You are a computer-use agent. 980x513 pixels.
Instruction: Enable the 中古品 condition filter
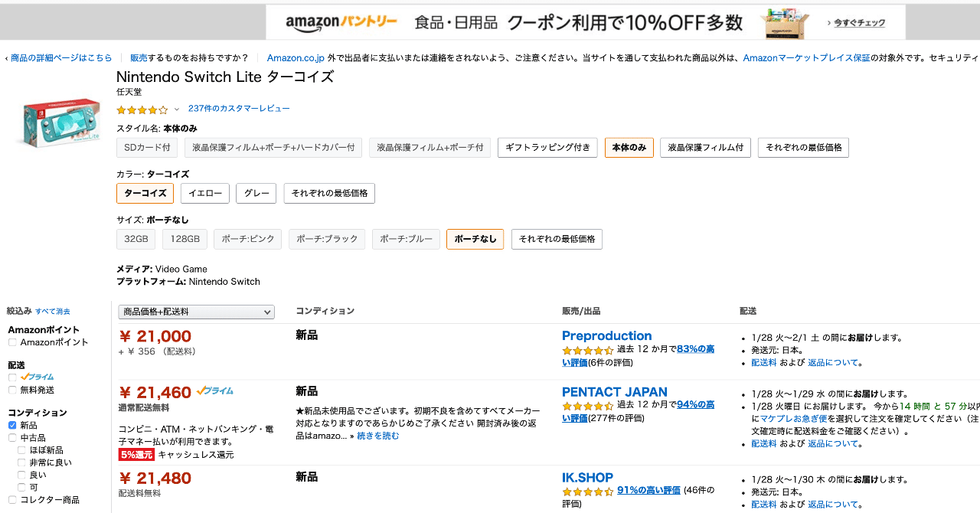click(x=11, y=438)
